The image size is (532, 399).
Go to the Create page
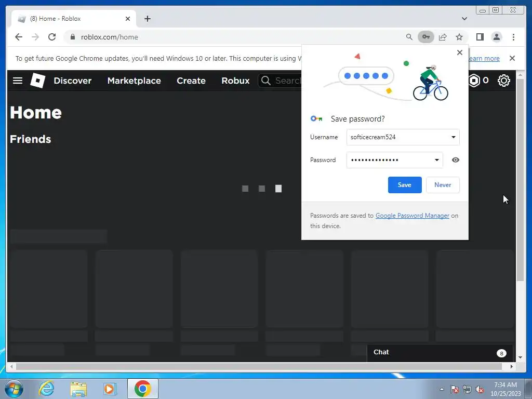point(191,81)
